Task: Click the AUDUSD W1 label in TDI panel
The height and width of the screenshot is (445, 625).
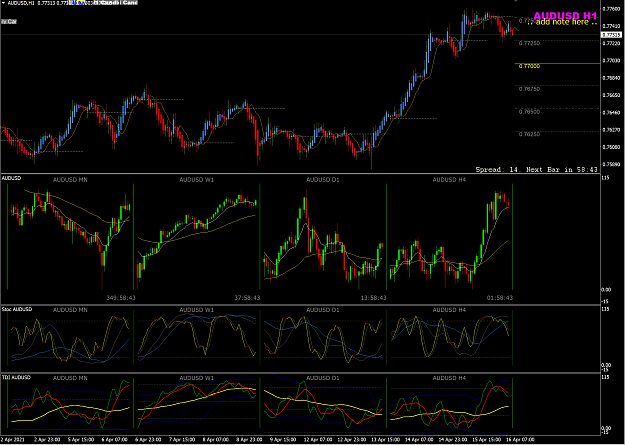Action: coord(197,378)
